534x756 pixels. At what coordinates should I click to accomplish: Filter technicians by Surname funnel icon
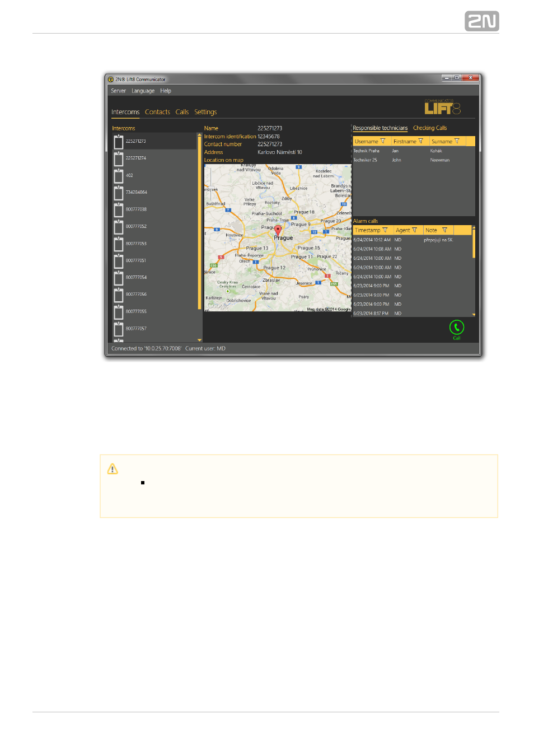click(457, 141)
